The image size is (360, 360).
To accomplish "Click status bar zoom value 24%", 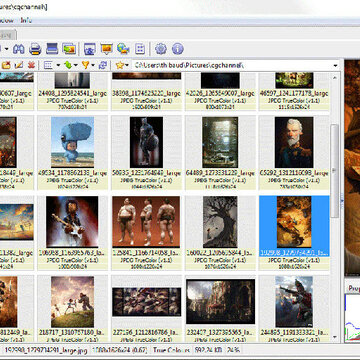I will point(232,351).
